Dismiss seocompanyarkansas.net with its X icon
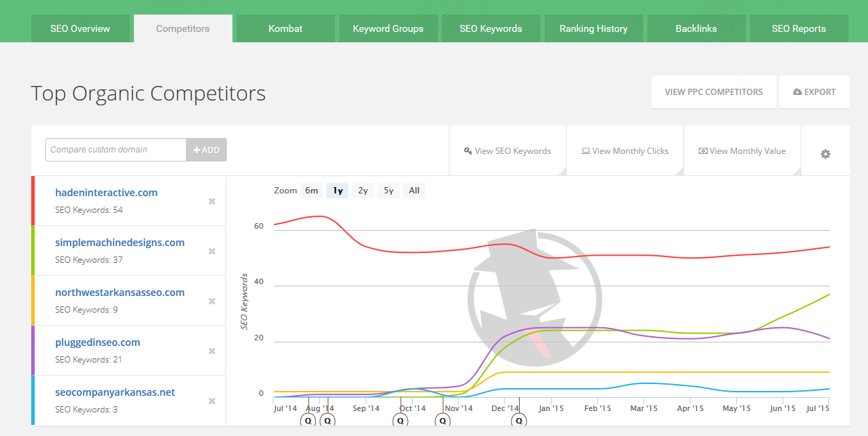Screen dimensions: 868x436 point(212,401)
